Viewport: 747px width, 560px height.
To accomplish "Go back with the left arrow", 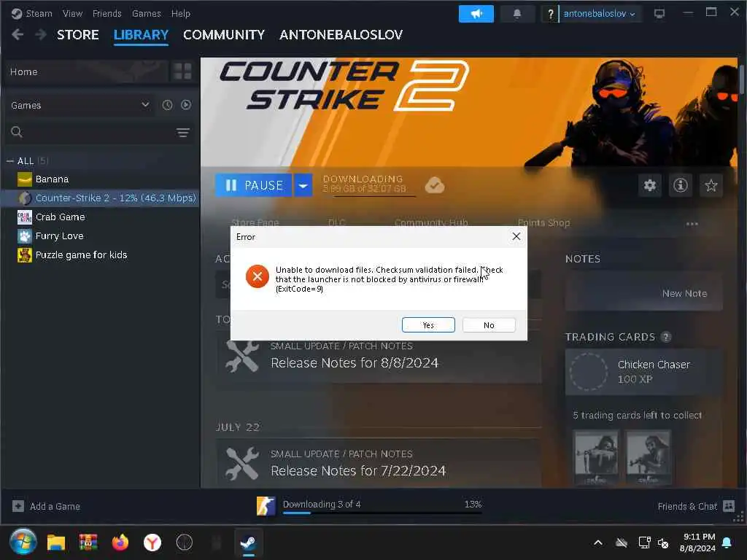I will (x=18, y=34).
